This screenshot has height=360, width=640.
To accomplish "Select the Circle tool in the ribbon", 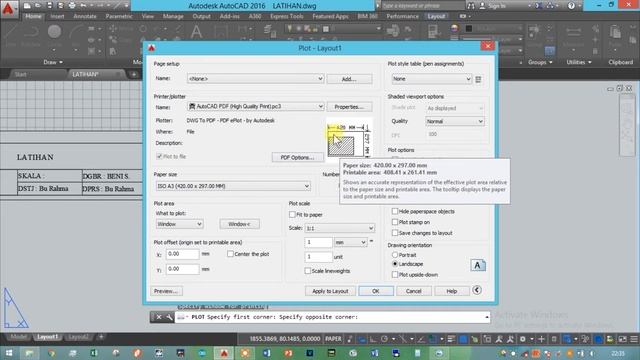I will click(x=54, y=32).
